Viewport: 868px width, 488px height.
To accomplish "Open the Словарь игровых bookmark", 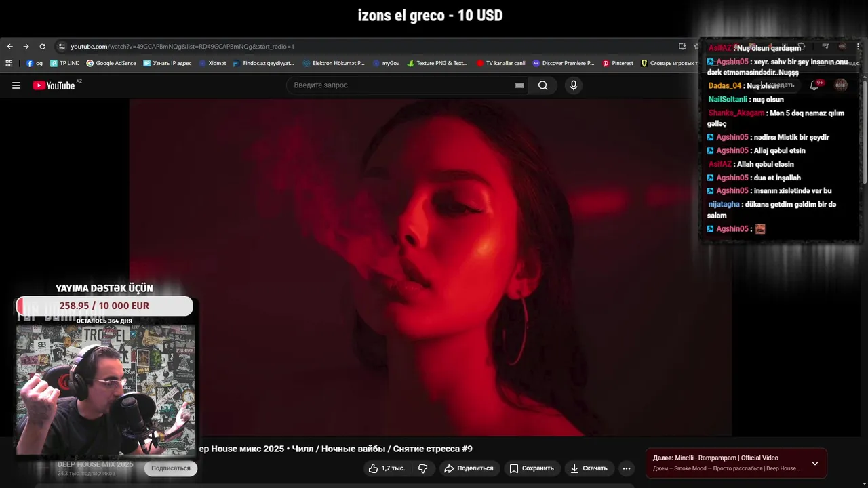I will tap(669, 63).
